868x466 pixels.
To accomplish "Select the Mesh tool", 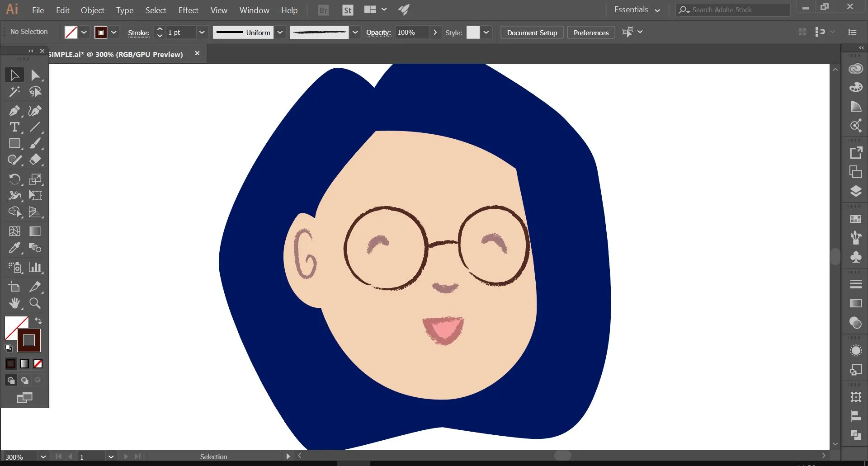I will [14, 231].
